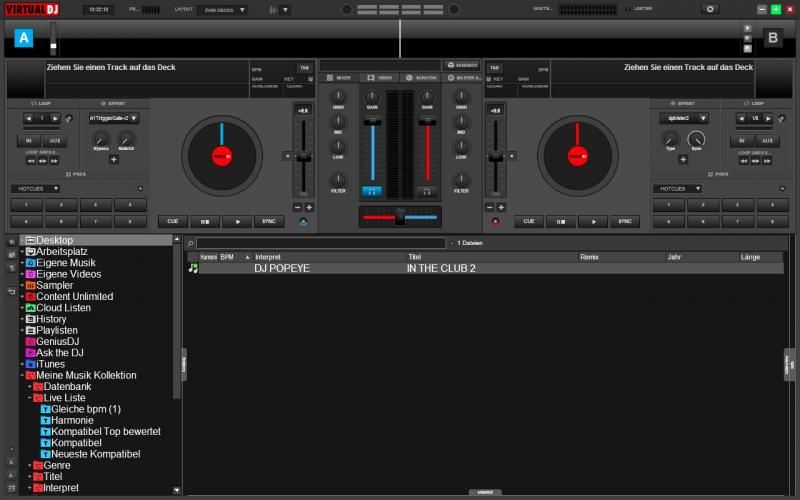This screenshot has height=500, width=800.
Task: Click left deck loop lock icon
Action: pyautogui.click(x=69, y=118)
